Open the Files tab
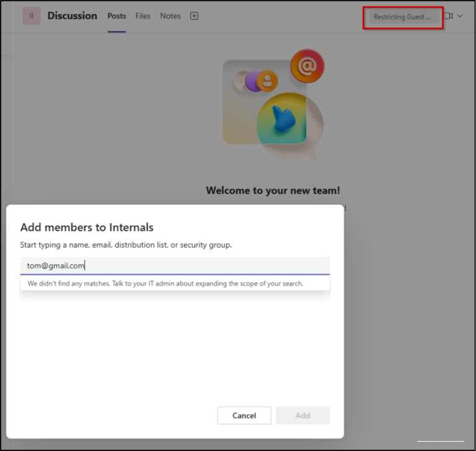Screen dimensions: 476x451 coord(143,16)
